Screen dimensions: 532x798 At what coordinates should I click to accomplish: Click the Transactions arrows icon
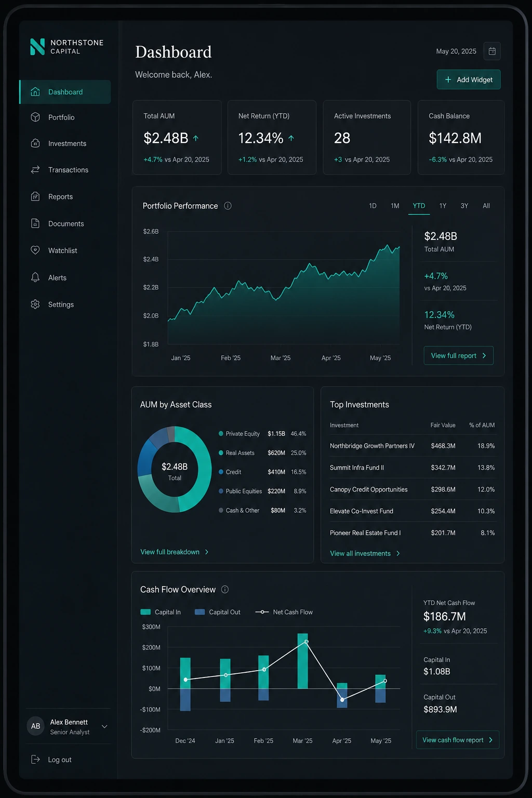click(x=35, y=169)
